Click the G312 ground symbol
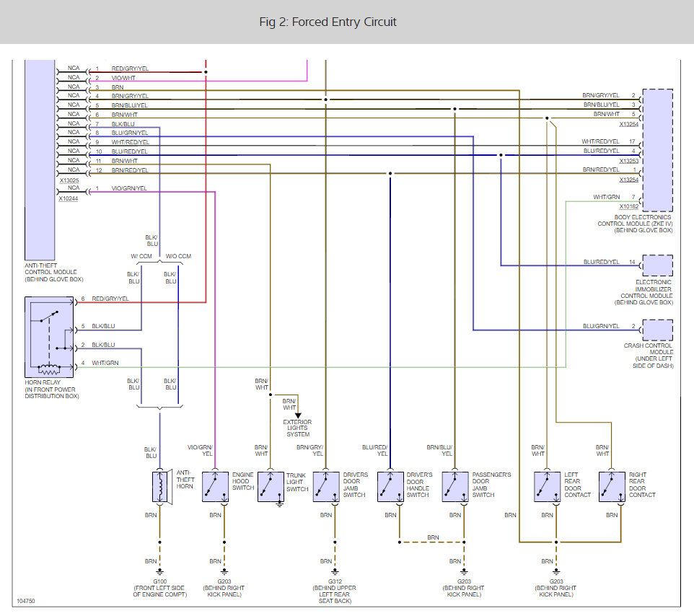This screenshot has width=694, height=616. pyautogui.click(x=335, y=571)
